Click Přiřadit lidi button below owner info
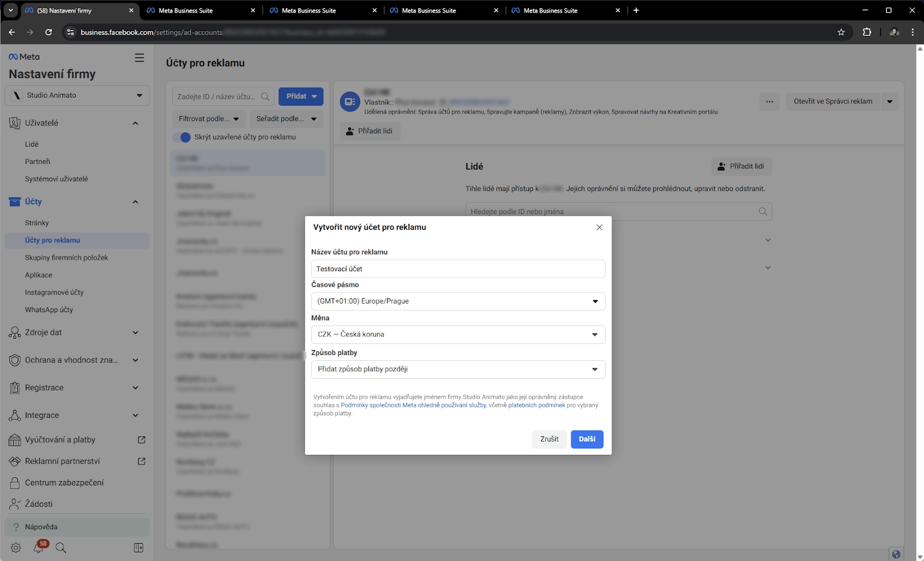Image resolution: width=924 pixels, height=561 pixels. click(x=370, y=131)
